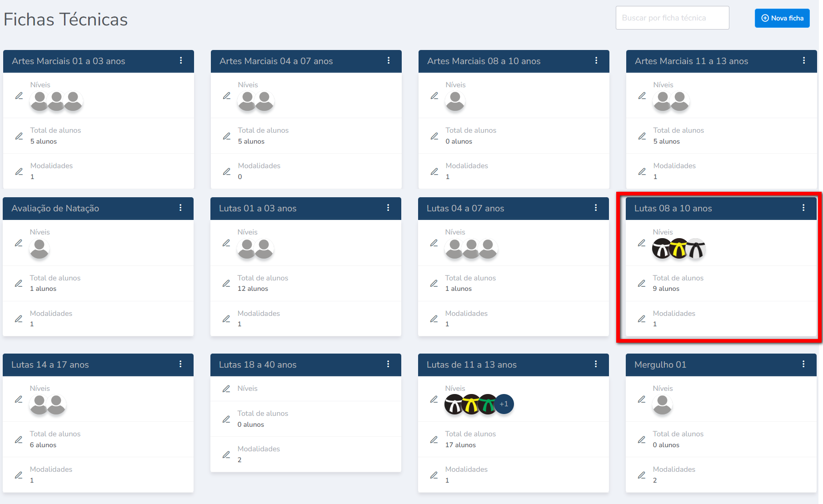823x504 pixels.
Task: Edit Níveis pencil in Lutas 01 a 03 anos
Action: 226,243
